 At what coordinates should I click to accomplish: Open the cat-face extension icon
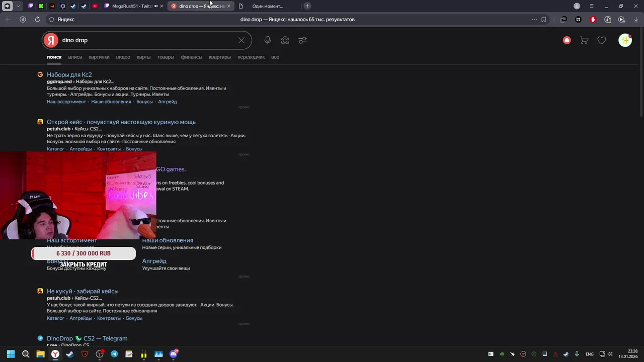578,20
